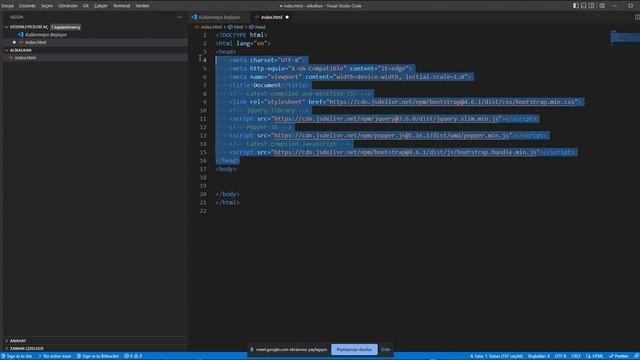Click meta viewport line 6
This screenshot has width=640, height=360.
tap(351, 77)
